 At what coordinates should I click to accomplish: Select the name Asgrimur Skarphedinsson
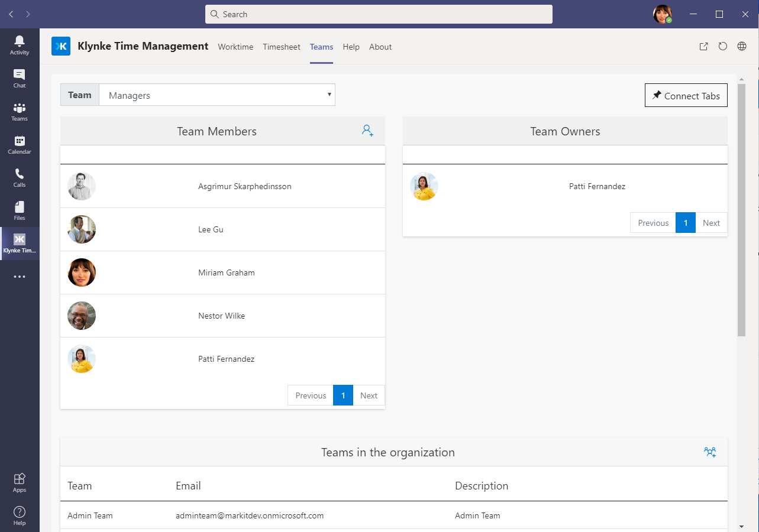[245, 186]
